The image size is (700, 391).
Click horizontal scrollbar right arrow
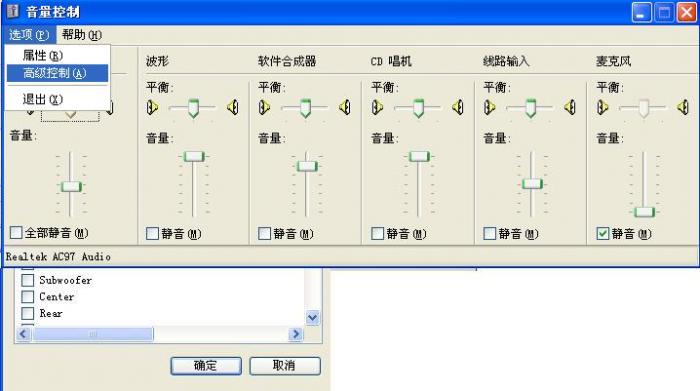coord(296,334)
